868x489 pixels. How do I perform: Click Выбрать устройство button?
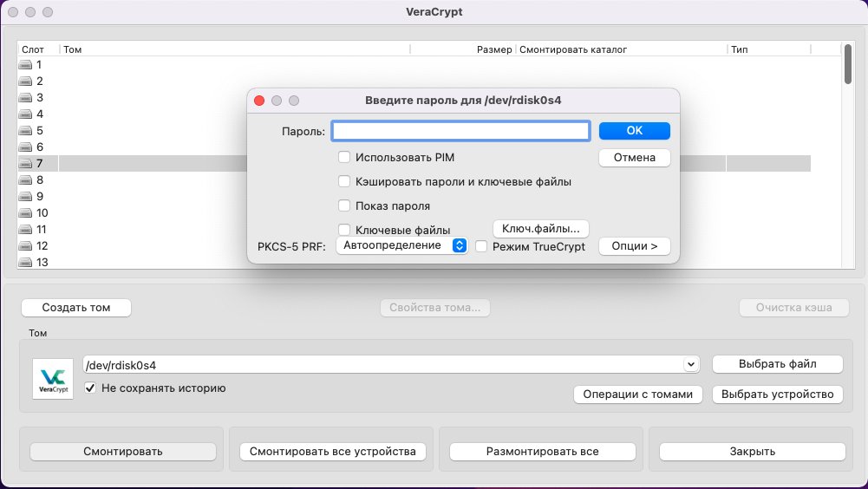point(777,394)
